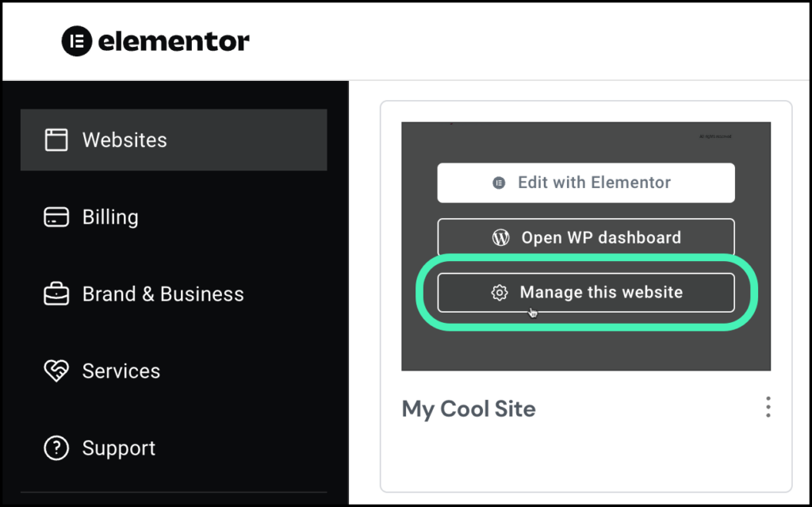The width and height of the screenshot is (812, 507).
Task: Click the elementor wordmark text
Action: click(x=173, y=41)
